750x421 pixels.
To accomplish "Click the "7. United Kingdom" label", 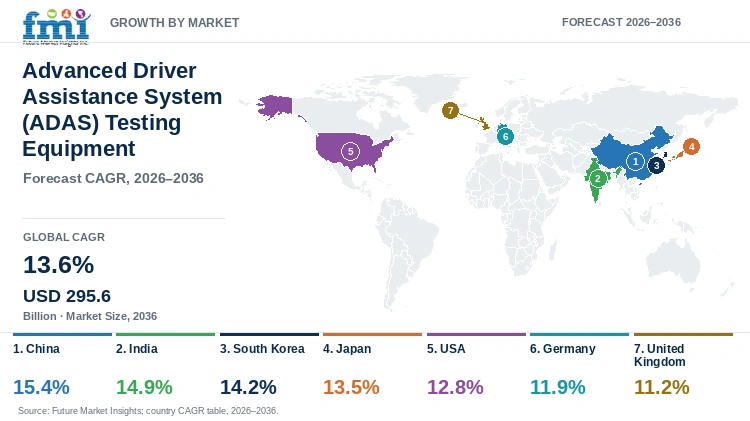I will pos(660,355).
